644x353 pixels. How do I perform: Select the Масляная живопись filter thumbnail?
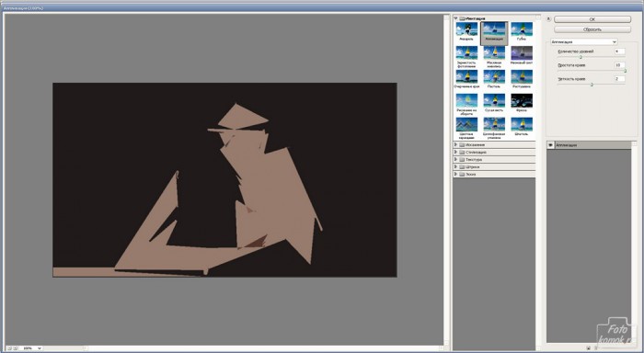[x=494, y=53]
